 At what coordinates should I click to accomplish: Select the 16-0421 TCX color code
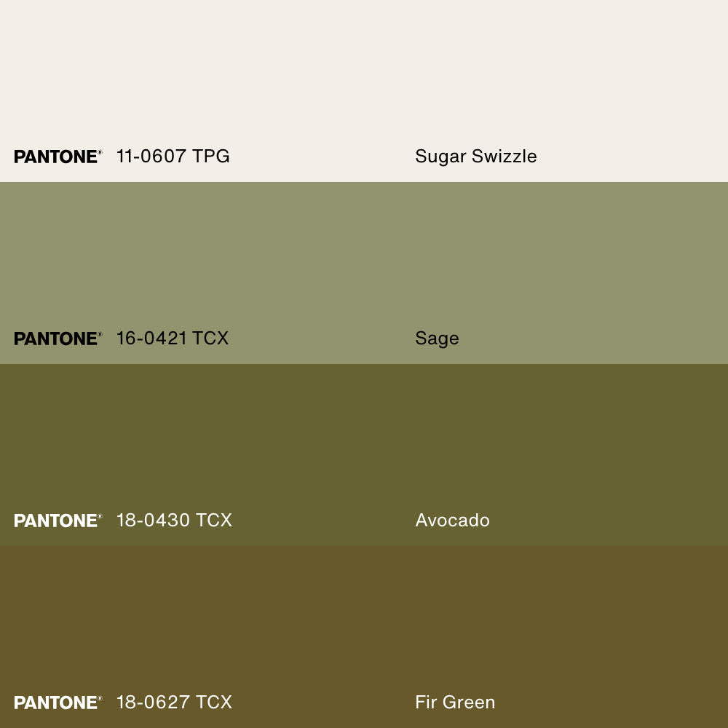click(x=173, y=339)
